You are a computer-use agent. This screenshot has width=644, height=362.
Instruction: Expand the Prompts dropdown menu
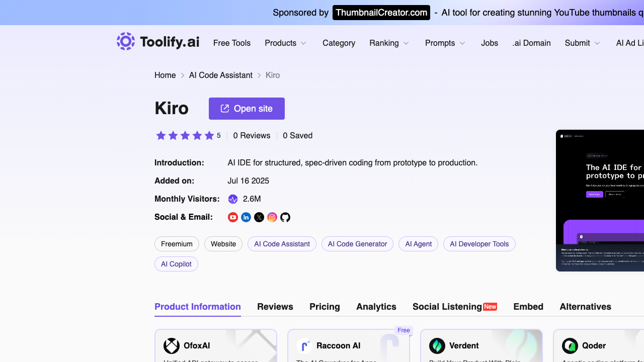click(x=445, y=43)
